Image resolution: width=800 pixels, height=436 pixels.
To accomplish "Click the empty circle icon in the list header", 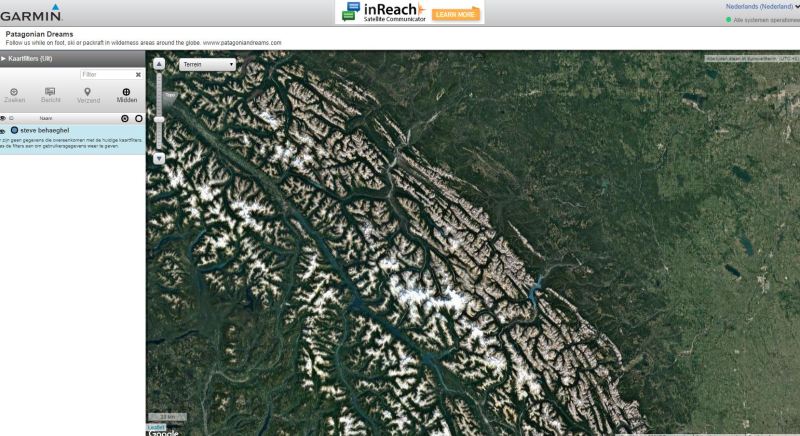I will point(139,118).
